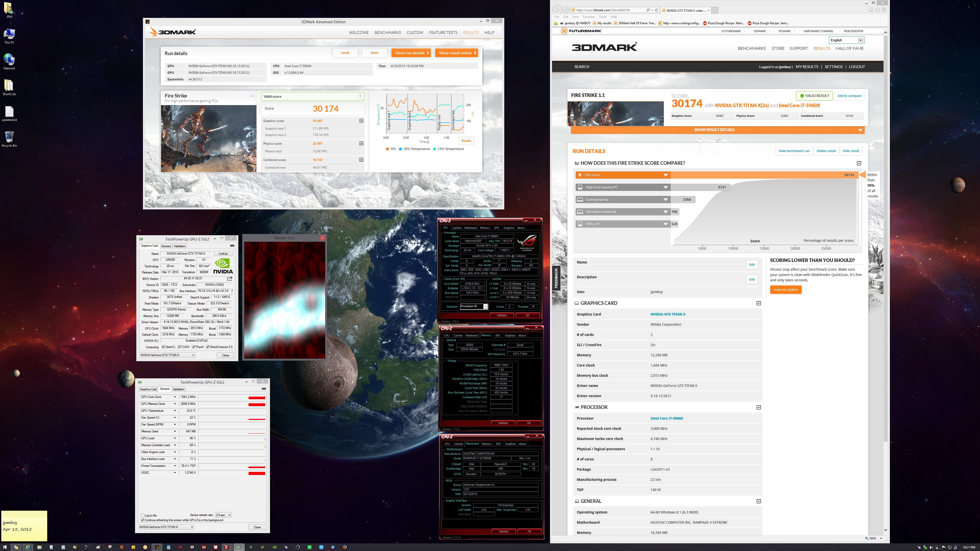Open the CPU-Z Processor #1 selection dropdown
980x551 pixels.
(474, 306)
